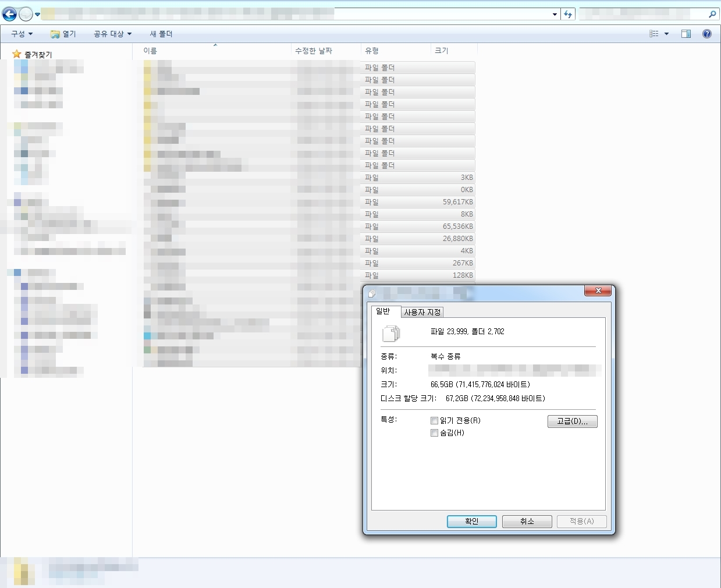
Task: Click the address bar refresh button
Action: pyautogui.click(x=568, y=15)
